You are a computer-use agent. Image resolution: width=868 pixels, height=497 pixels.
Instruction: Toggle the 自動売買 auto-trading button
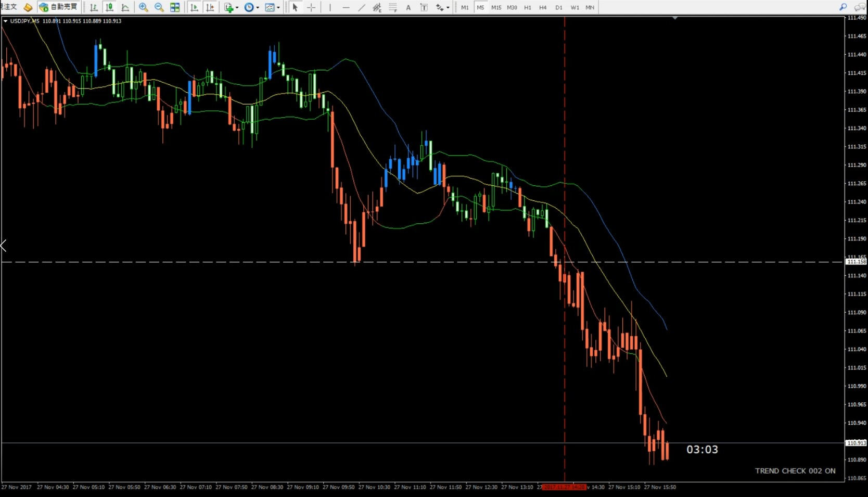click(x=58, y=7)
